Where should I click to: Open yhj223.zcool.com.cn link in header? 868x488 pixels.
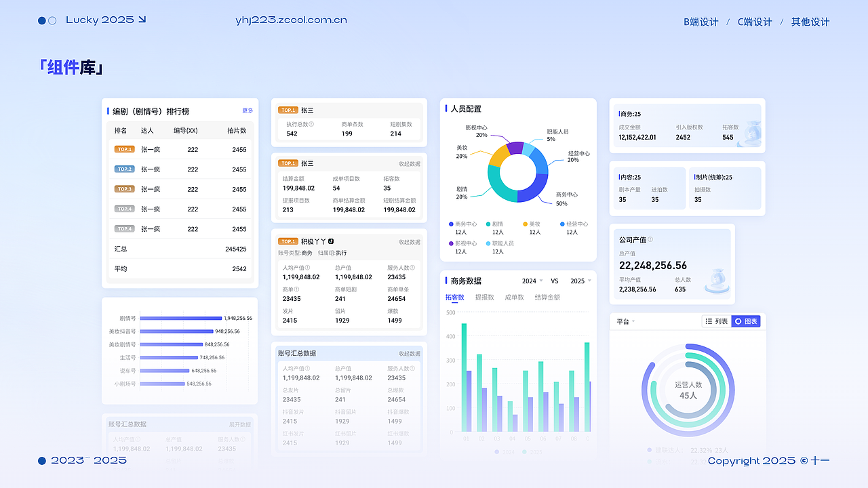pos(292,20)
